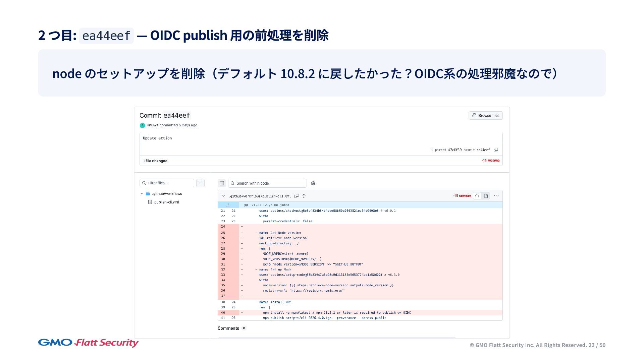
Task: Open parent commit 47c6f59 link
Action: 454,150
